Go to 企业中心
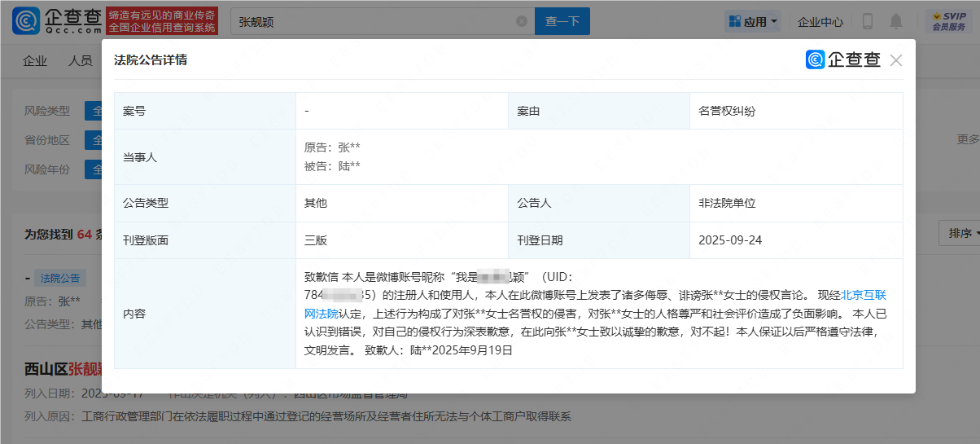This screenshot has height=444, width=980. click(x=820, y=22)
